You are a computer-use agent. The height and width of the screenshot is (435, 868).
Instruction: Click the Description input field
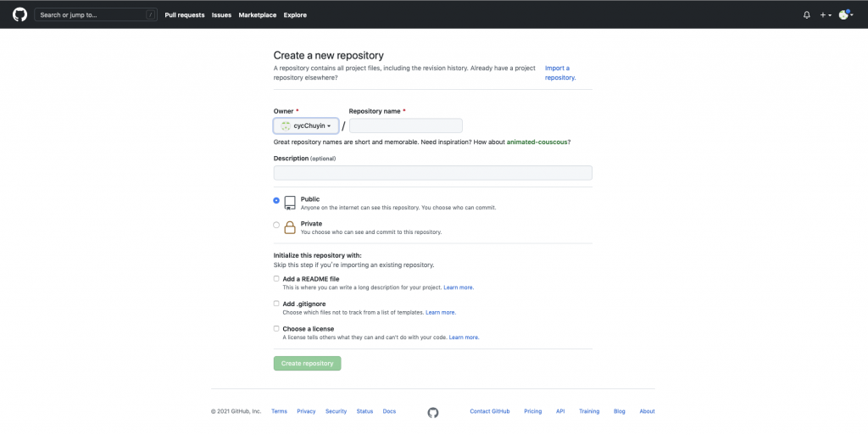pos(433,173)
